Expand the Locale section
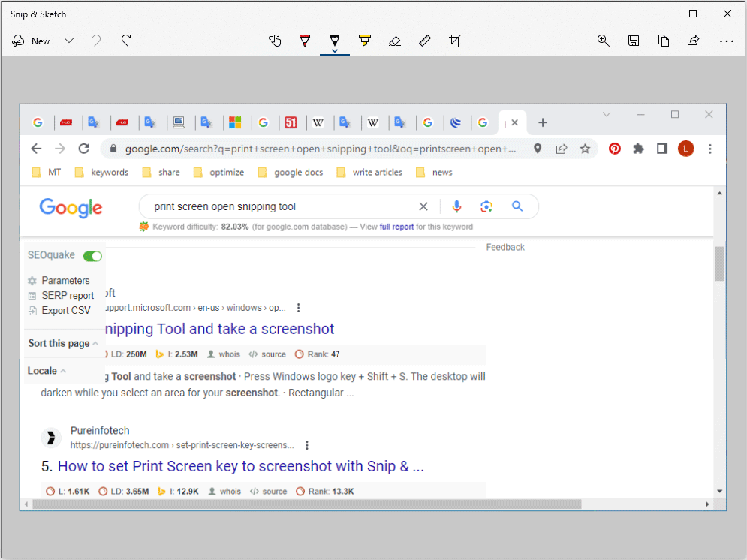Image resolution: width=747 pixels, height=560 pixels. coord(47,371)
